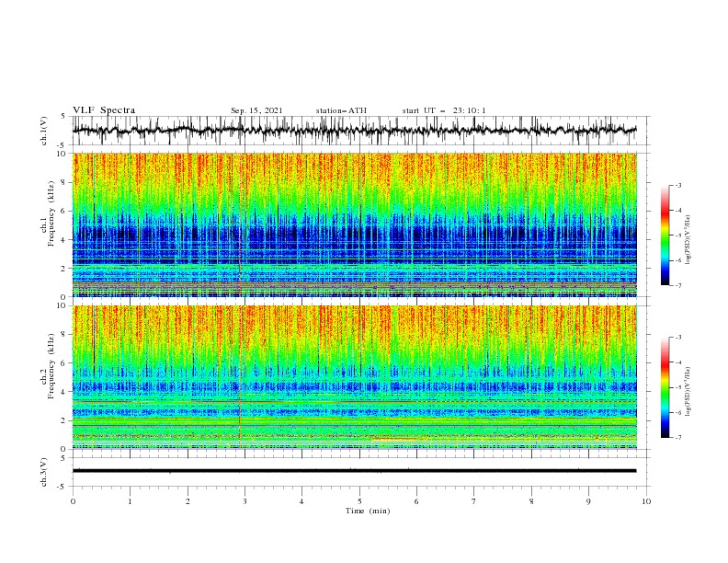
Task: Click the "Time (min)" axis label
Action: pos(368,511)
